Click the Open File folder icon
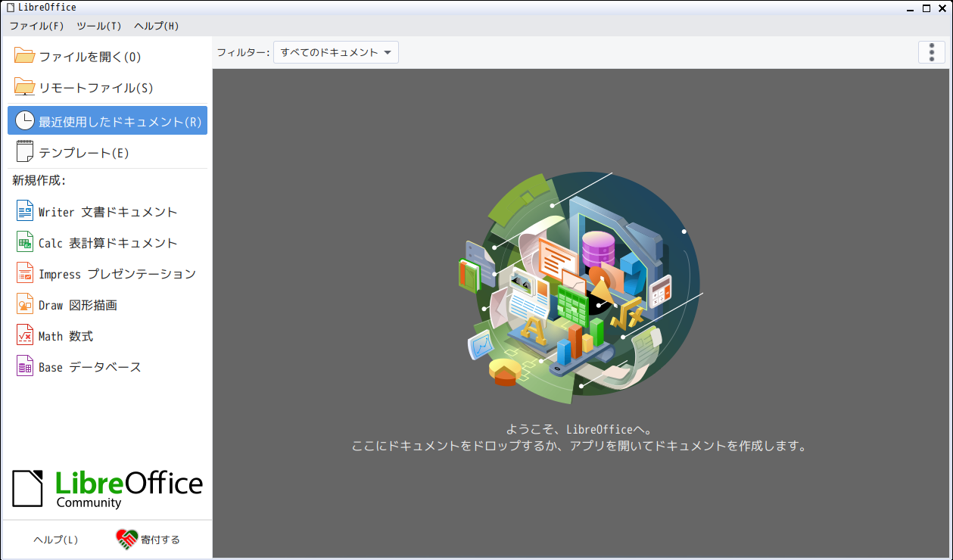Screen dimensions: 953x560 pos(25,56)
